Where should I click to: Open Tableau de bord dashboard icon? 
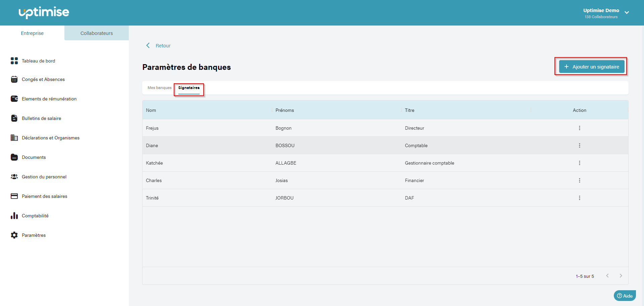pos(14,61)
